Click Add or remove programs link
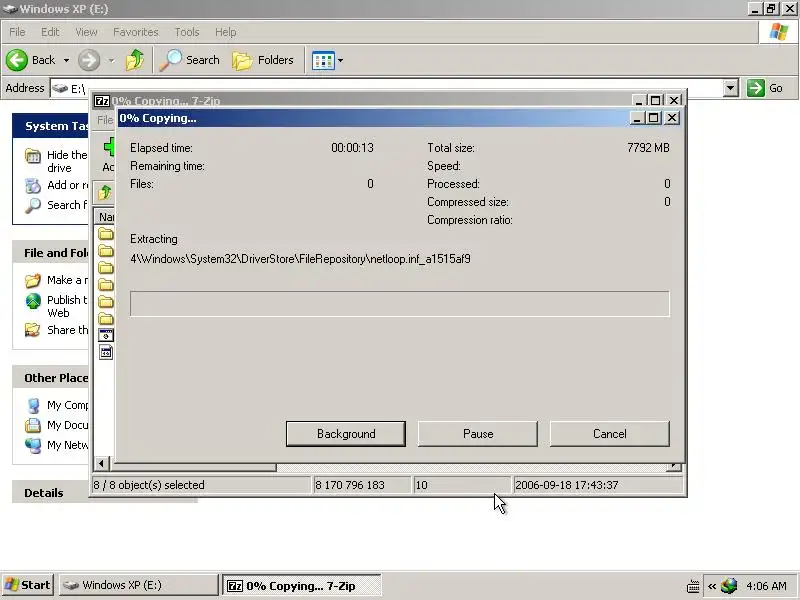Image resolution: width=800 pixels, height=600 pixels. [67, 185]
